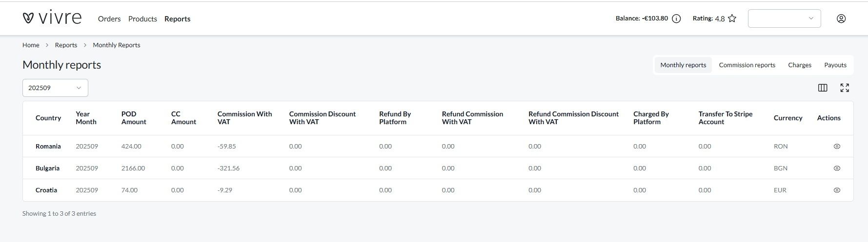The image size is (868, 242).
Task: Open the Orders menu
Action: pyautogui.click(x=109, y=19)
